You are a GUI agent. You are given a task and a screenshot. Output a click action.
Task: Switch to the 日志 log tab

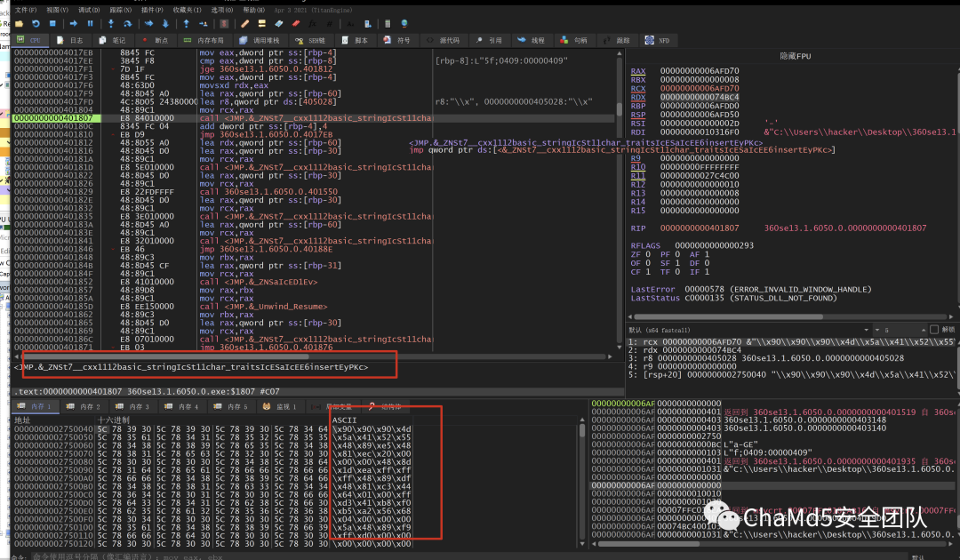click(70, 40)
